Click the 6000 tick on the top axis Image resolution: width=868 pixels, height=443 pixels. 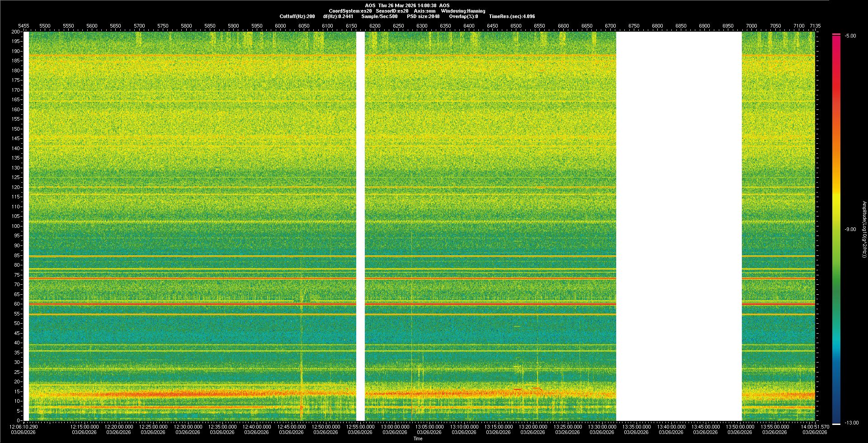tap(280, 26)
